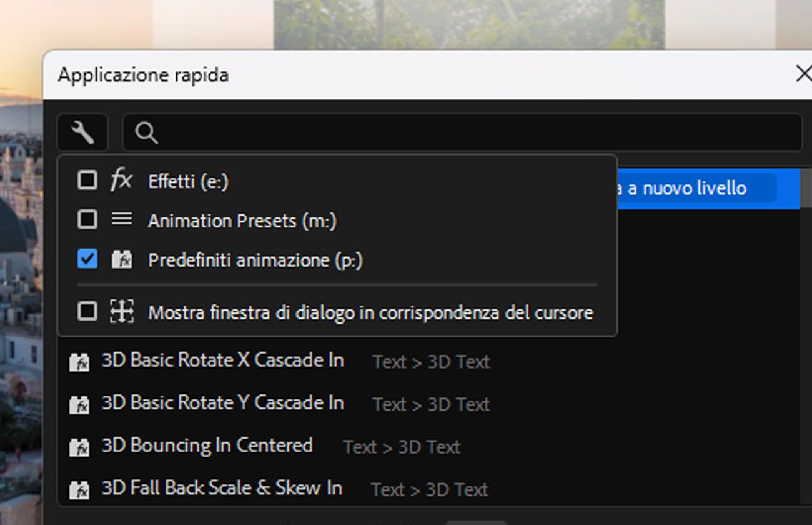Click the highlighted 'a nuovo livello' button
The width and height of the screenshot is (812, 525).
pos(693,188)
